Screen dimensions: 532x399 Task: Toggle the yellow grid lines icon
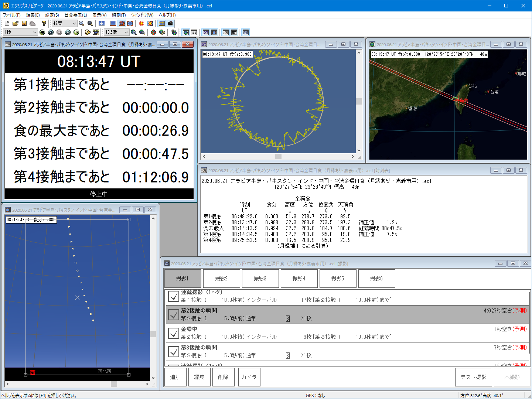pos(162,23)
